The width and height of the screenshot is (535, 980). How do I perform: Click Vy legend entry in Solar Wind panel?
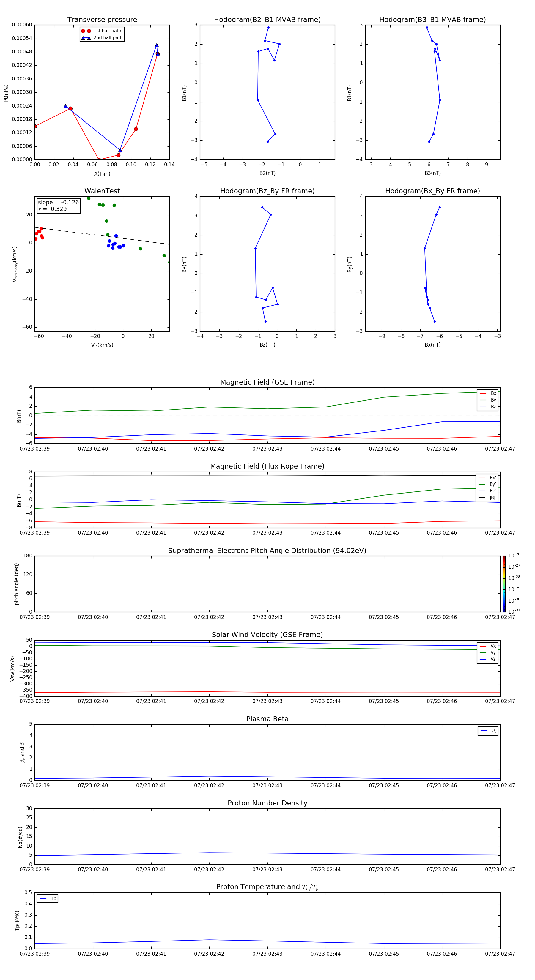(488, 653)
